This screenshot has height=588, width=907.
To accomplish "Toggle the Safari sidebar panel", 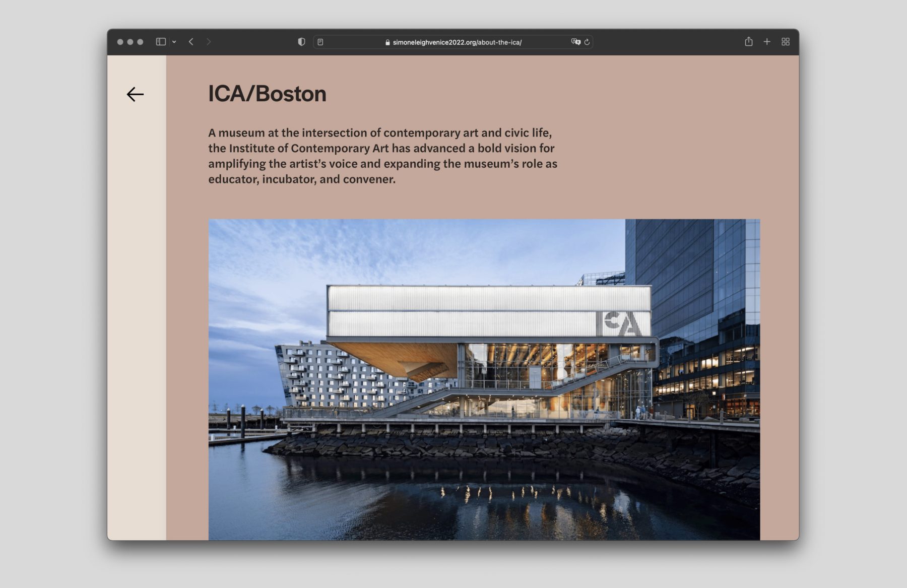I will [x=161, y=42].
